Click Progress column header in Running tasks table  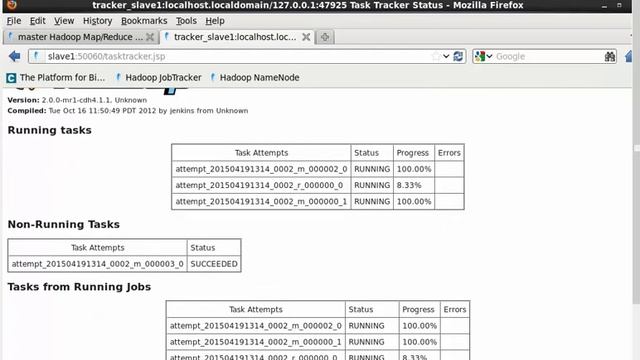click(x=413, y=153)
